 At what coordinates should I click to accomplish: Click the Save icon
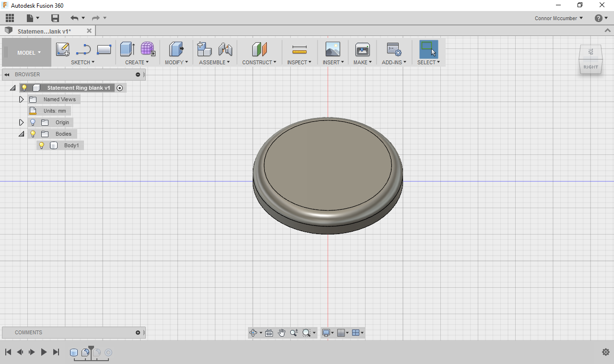pos(55,18)
